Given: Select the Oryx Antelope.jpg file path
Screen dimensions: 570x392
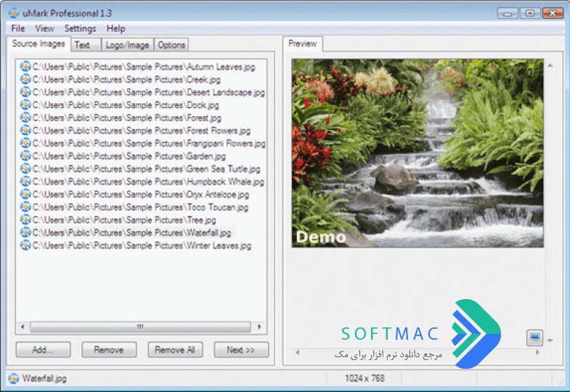Looking at the screenshot, I should click(141, 195).
